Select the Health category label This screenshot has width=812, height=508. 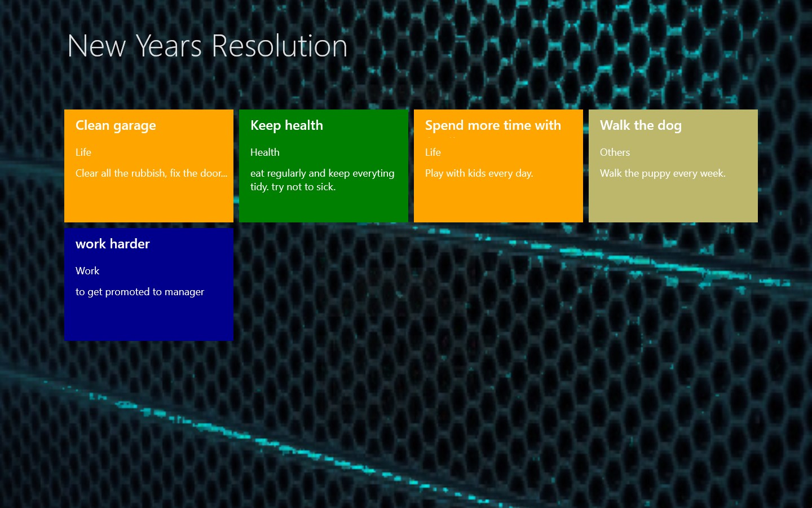pos(264,152)
